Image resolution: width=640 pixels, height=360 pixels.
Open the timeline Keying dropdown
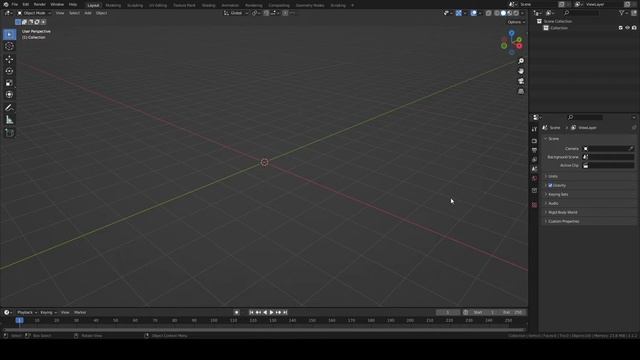[x=48, y=313]
